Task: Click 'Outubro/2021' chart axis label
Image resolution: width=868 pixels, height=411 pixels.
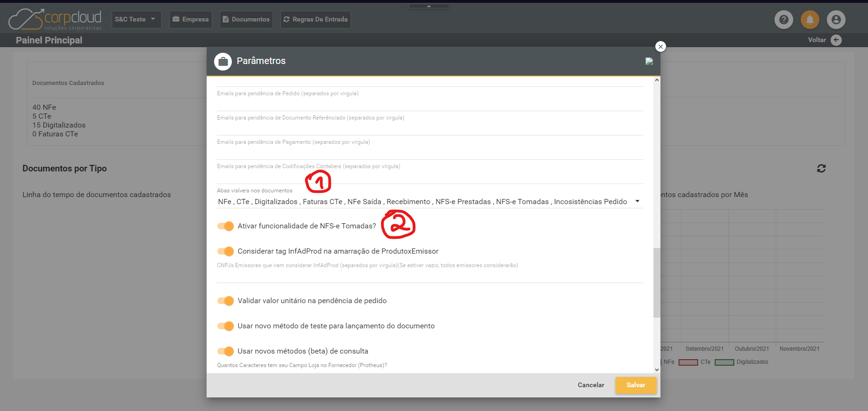Action: tap(752, 349)
